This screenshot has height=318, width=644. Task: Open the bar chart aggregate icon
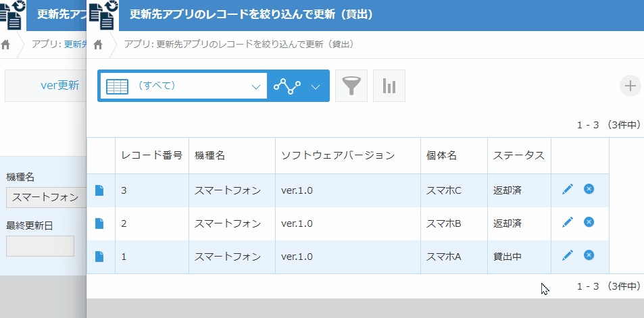pyautogui.click(x=389, y=86)
